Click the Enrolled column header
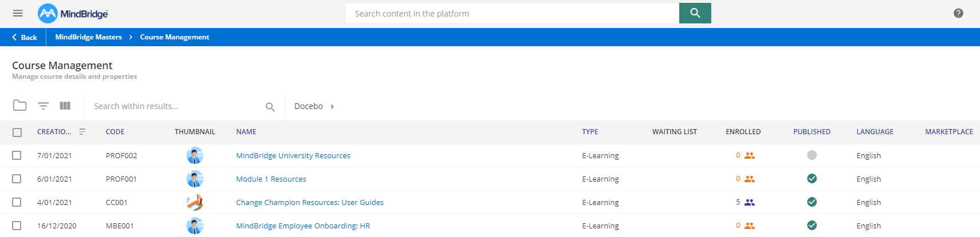Screen dimensions: 980x237 coord(743,131)
